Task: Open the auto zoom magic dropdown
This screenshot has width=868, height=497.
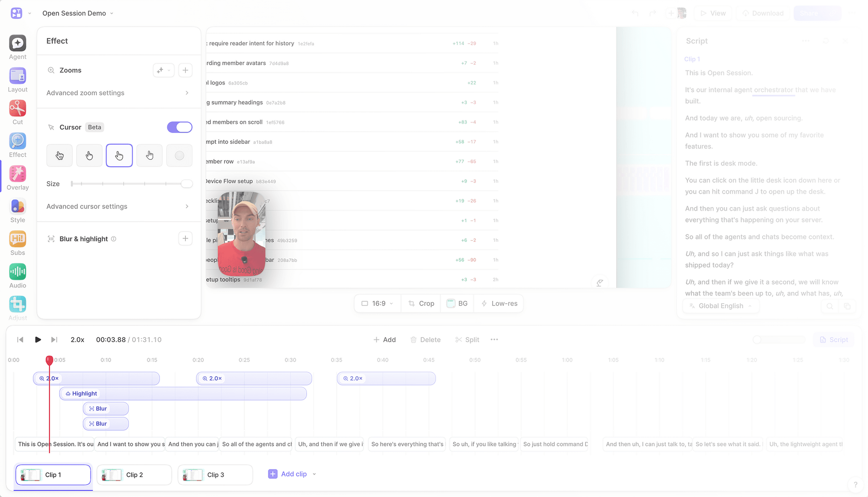Action: click(164, 70)
